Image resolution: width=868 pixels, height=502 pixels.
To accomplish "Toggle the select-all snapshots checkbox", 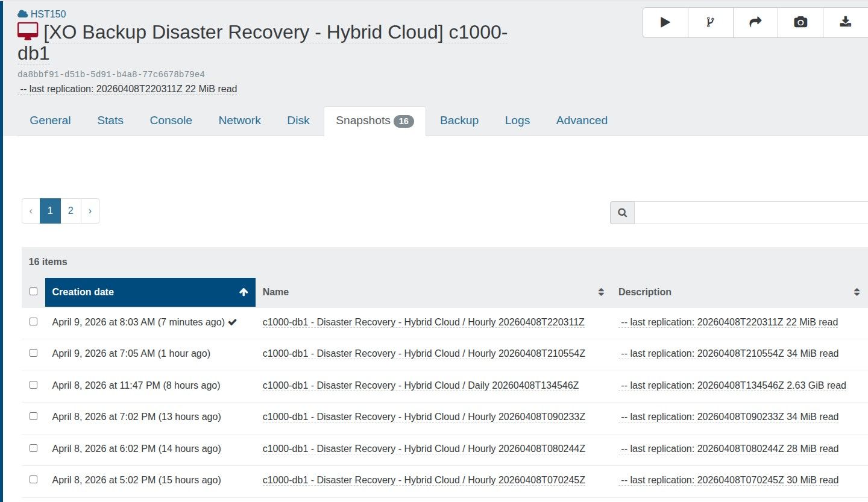I will click(x=33, y=292).
